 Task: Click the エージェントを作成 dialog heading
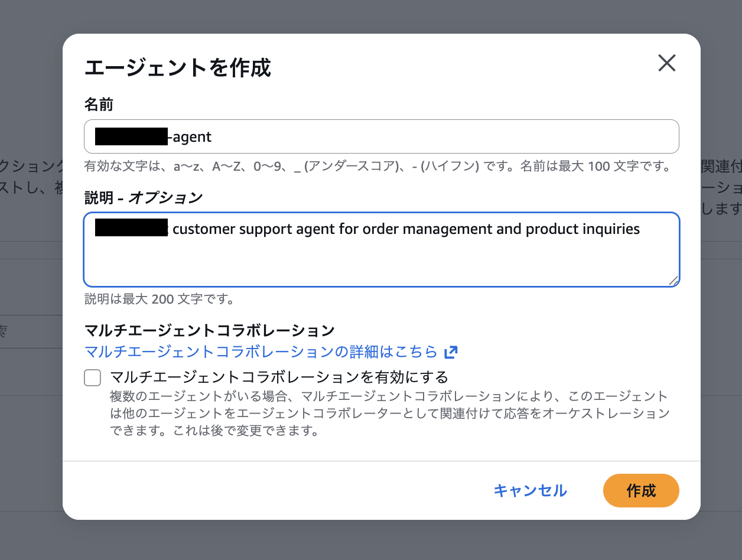pyautogui.click(x=178, y=67)
